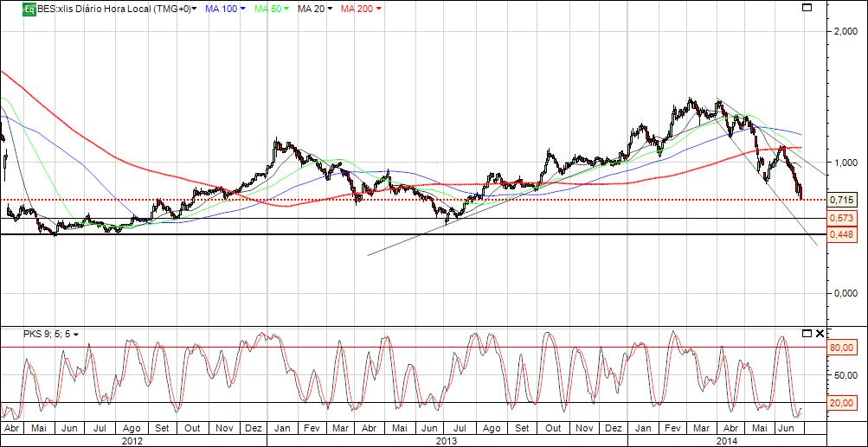Click the 50,00 oscillator axis label
Image resolution: width=868 pixels, height=447 pixels.
[844, 375]
